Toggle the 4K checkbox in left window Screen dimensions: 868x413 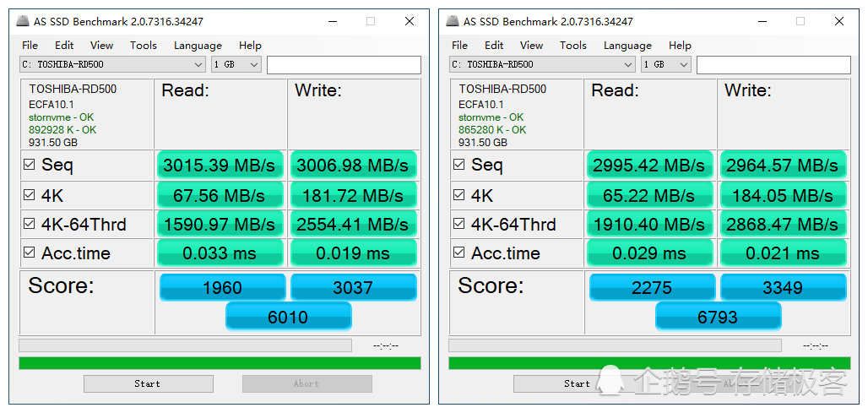30,195
